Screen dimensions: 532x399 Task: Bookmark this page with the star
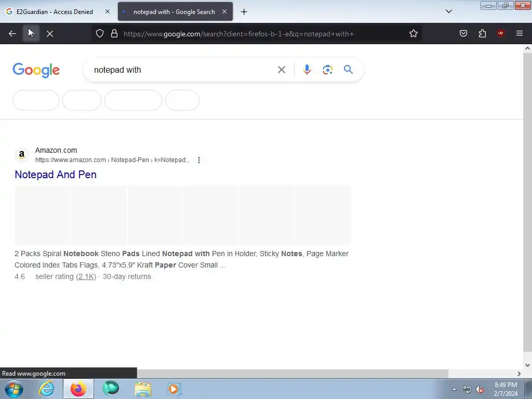(413, 34)
